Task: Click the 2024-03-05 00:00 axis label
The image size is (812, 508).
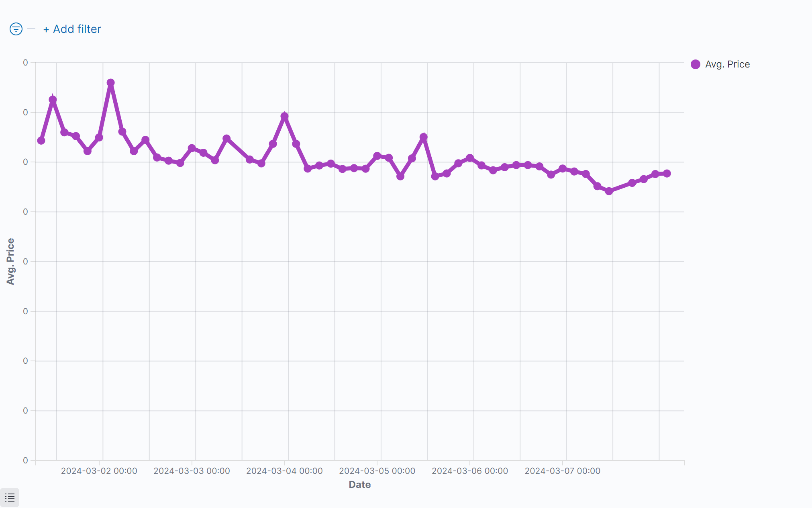Action: tap(377, 471)
